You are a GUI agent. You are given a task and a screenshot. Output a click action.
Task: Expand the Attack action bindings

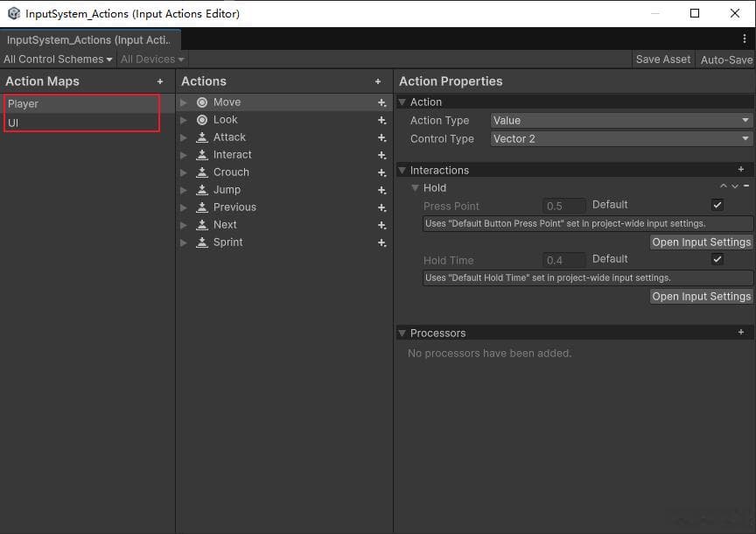pos(184,137)
